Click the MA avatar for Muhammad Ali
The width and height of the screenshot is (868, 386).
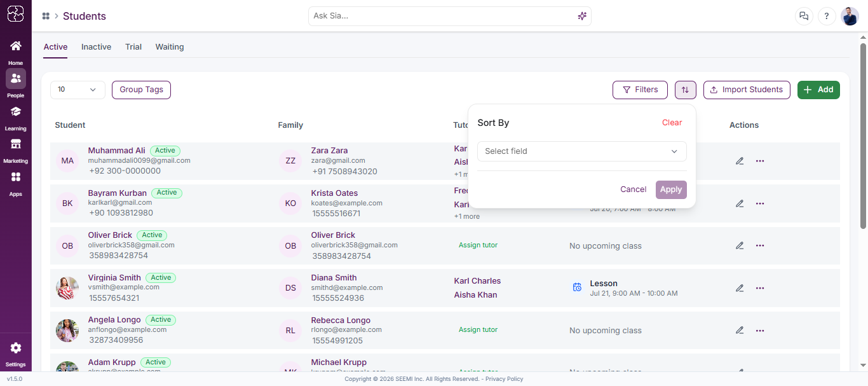[67, 161]
